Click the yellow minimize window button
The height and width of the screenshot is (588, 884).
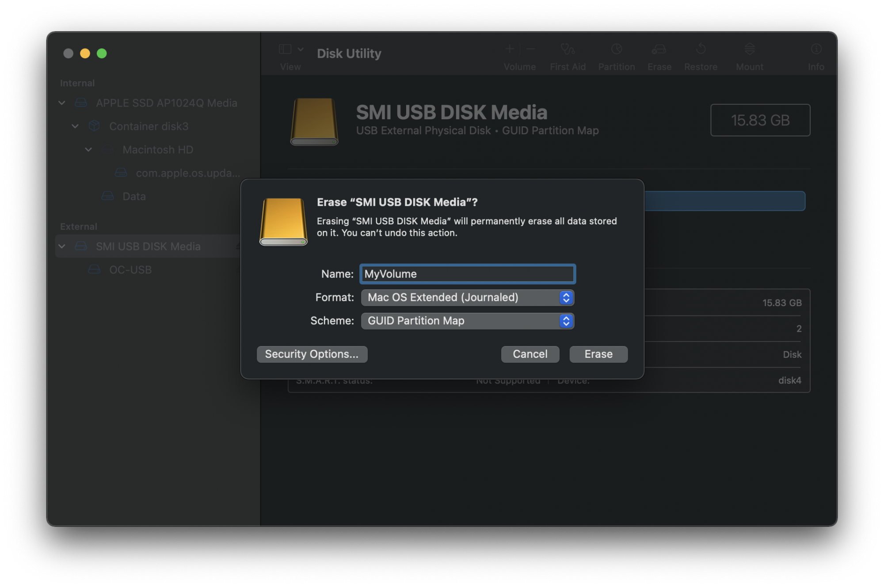pyautogui.click(x=85, y=53)
